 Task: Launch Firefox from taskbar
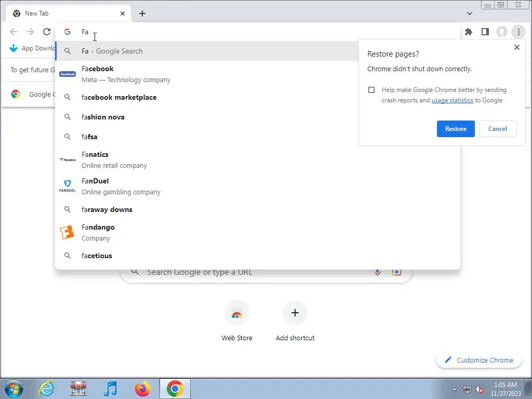(x=142, y=389)
